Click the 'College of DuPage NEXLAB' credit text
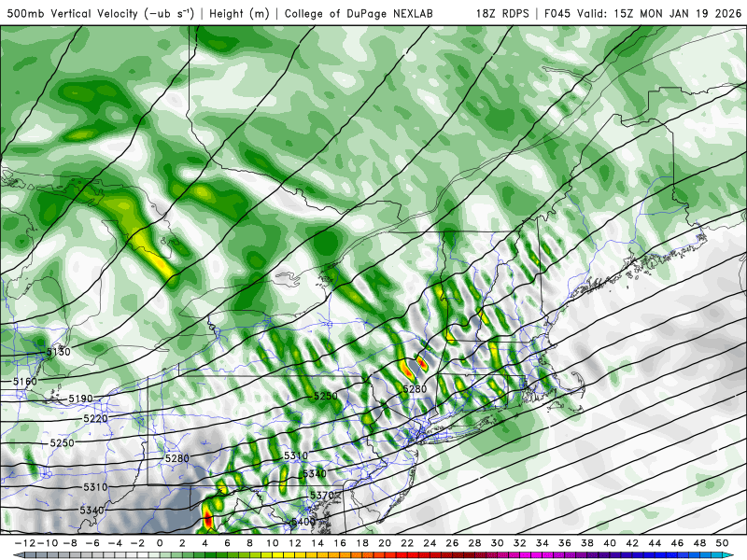This screenshot has width=747, height=560. click(359, 13)
